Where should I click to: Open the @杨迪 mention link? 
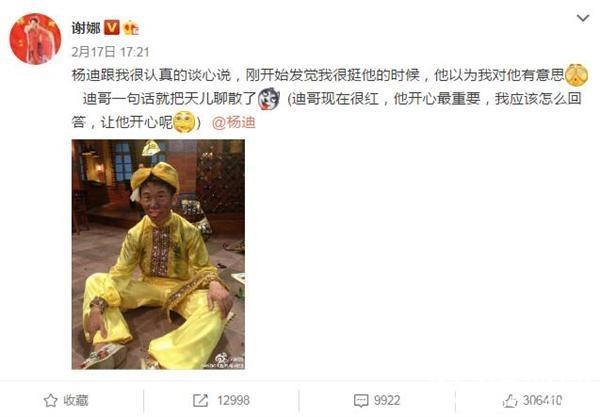[233, 122]
